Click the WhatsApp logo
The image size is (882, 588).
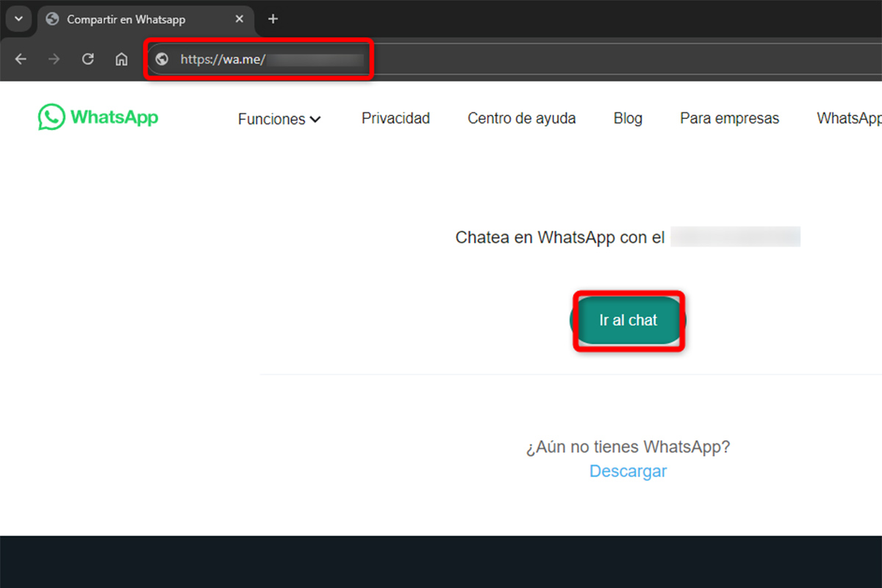tap(98, 117)
